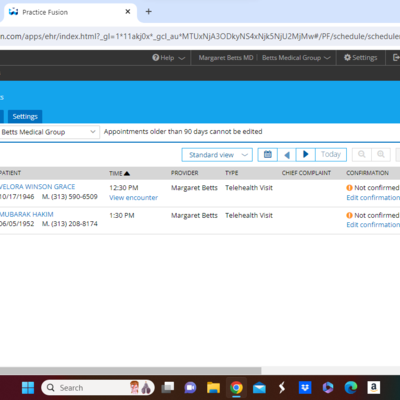Image resolution: width=400 pixels, height=400 pixels.
Task: Click View encounter link
Action: [x=133, y=198]
